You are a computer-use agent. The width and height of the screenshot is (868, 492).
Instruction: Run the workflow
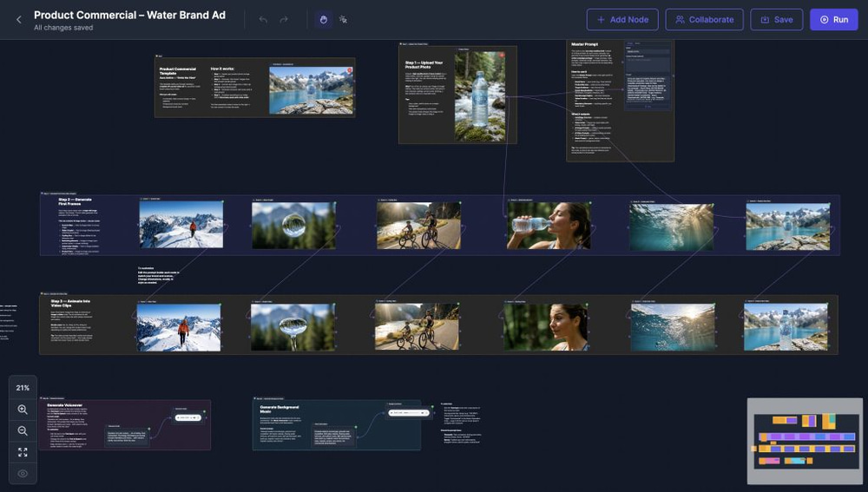833,20
